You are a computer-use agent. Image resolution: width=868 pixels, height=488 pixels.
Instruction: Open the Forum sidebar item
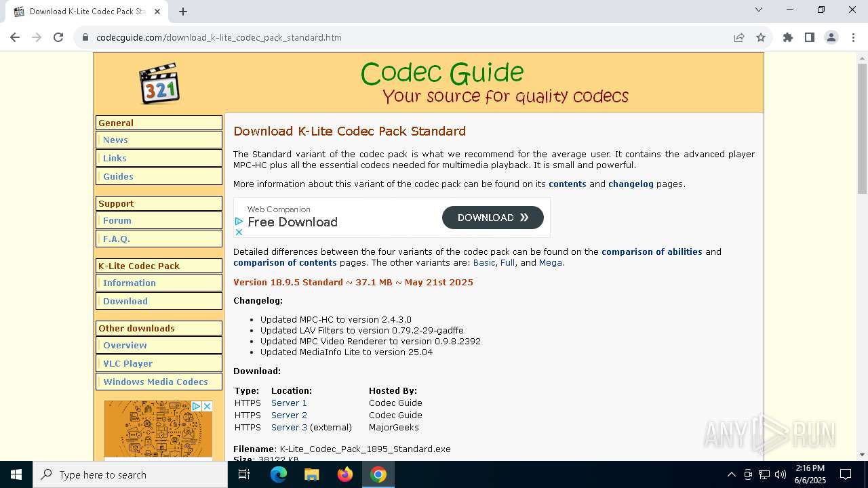coord(159,221)
